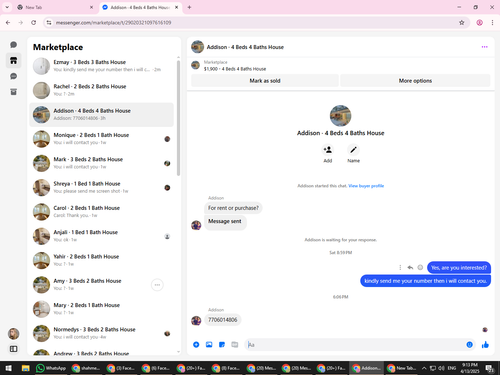Screen dimensions: 500x375
Task: Click Add people icon under Addison's name
Action: [328, 150]
